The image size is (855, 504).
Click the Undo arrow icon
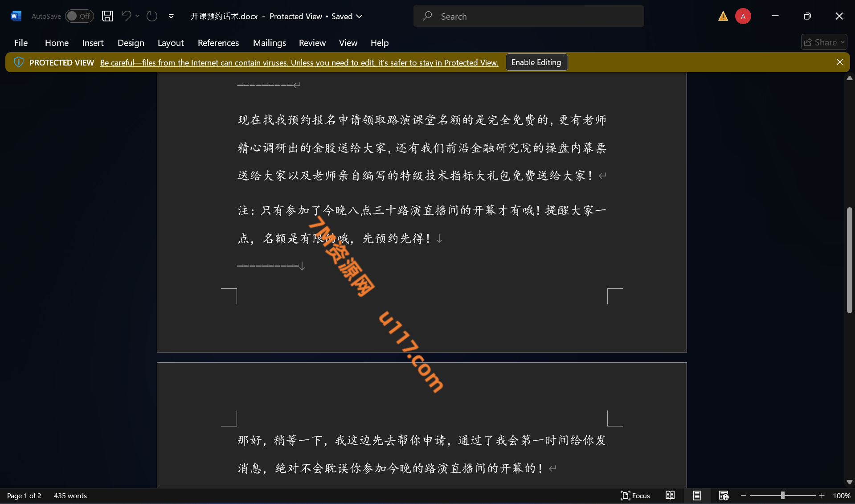(x=126, y=16)
